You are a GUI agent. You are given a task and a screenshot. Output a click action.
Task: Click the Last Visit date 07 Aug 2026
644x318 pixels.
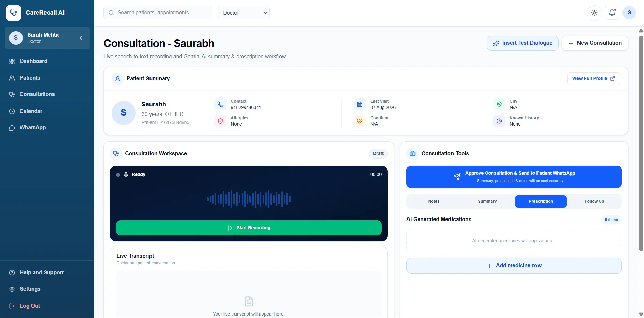point(383,107)
